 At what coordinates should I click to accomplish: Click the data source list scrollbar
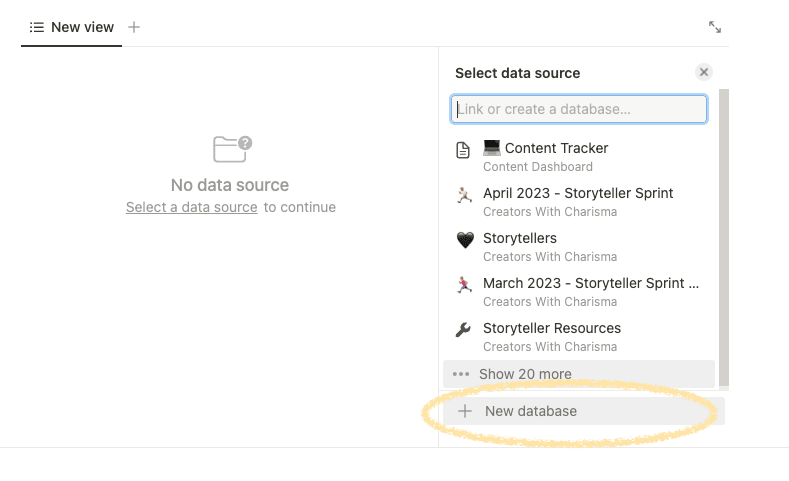click(x=724, y=237)
